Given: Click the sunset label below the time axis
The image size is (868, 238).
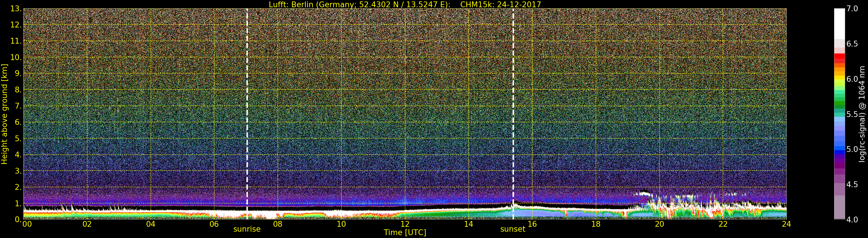Looking at the screenshot, I should pyautogui.click(x=513, y=229).
